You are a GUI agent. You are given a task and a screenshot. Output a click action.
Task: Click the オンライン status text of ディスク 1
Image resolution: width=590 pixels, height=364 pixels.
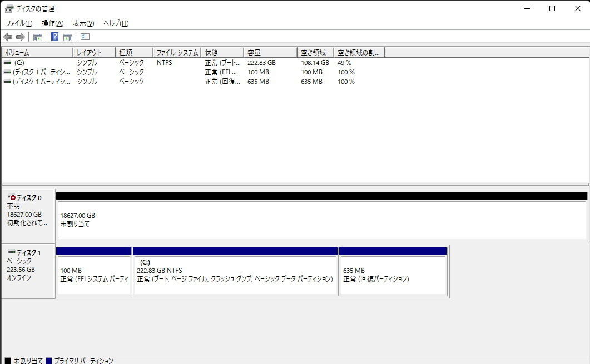click(19, 278)
